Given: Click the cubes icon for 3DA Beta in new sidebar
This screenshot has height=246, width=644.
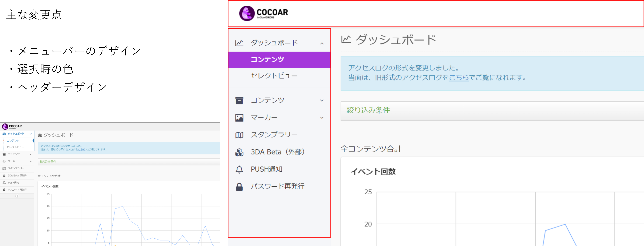Looking at the screenshot, I should [239, 152].
